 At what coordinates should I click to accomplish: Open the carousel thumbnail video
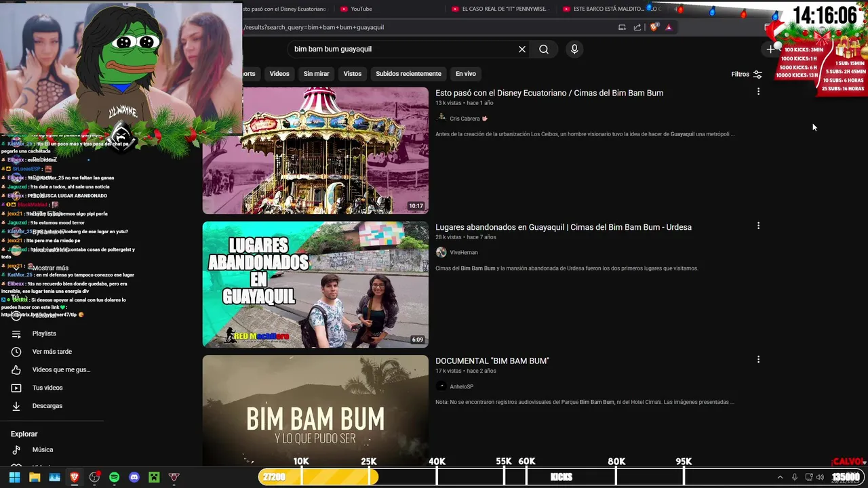315,150
